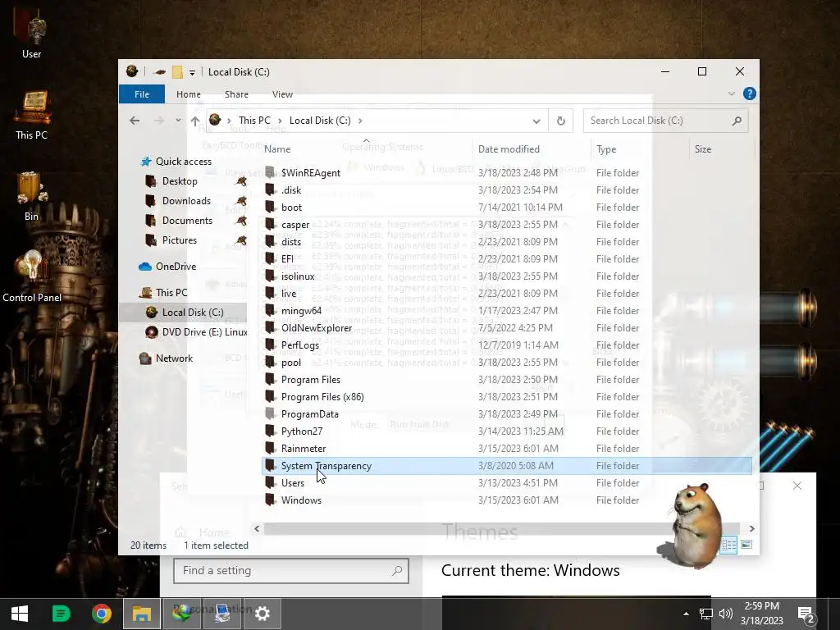Image resolution: width=840 pixels, height=630 pixels.
Task: Click the properties quick access toolbar icon
Action: pos(159,72)
